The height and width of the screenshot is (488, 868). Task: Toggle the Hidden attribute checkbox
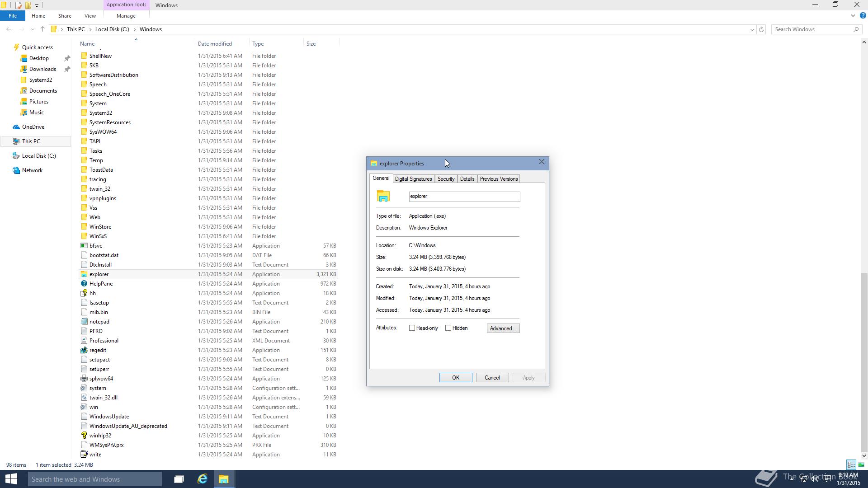448,328
